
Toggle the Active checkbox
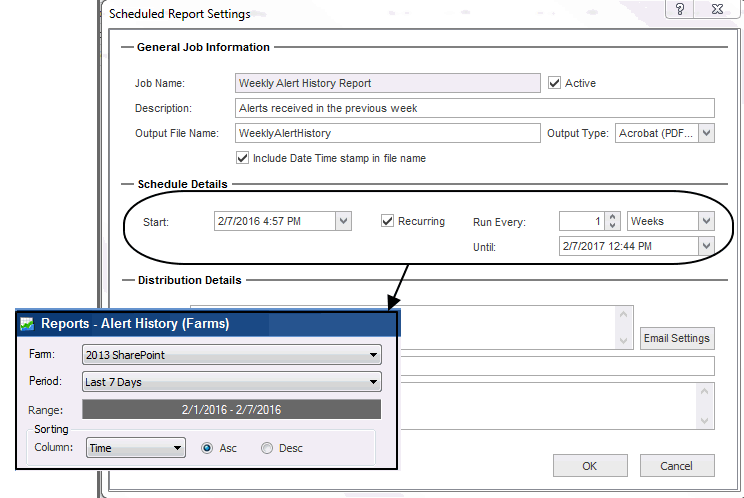(x=555, y=83)
